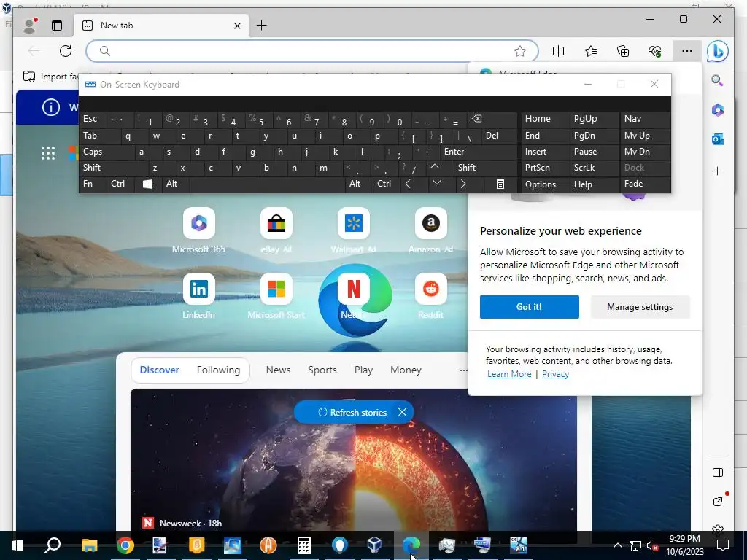Click backspace key on On-Screen Keyboard
The height and width of the screenshot is (560, 747).
point(492,119)
